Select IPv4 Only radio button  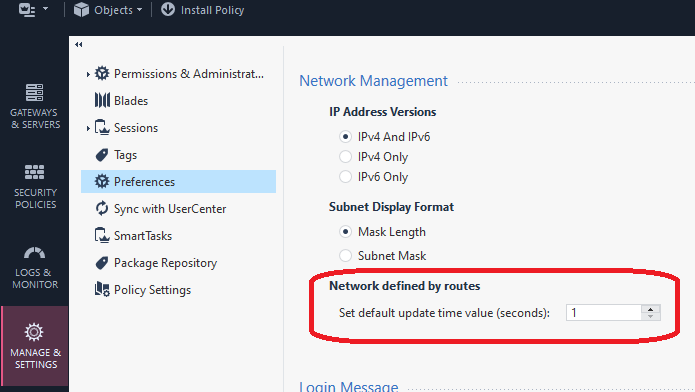[345, 157]
